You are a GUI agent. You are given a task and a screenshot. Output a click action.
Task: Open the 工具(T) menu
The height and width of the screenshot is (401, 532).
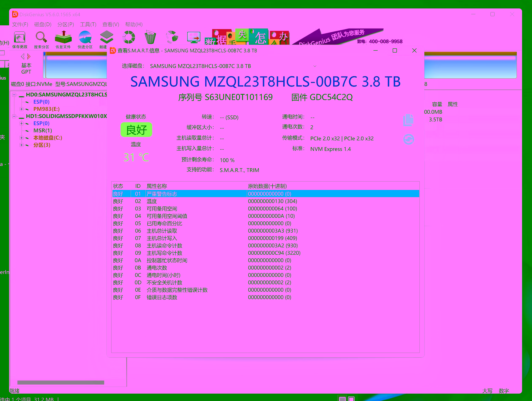tap(88, 24)
